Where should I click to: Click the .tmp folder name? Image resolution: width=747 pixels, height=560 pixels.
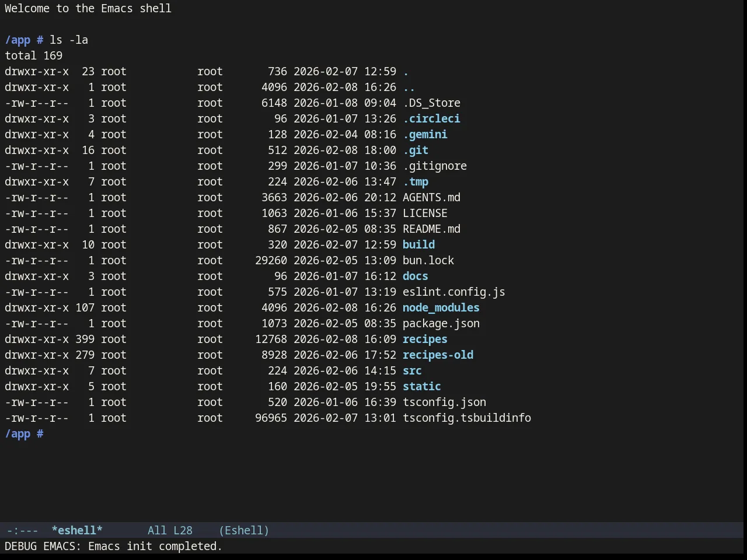click(416, 181)
